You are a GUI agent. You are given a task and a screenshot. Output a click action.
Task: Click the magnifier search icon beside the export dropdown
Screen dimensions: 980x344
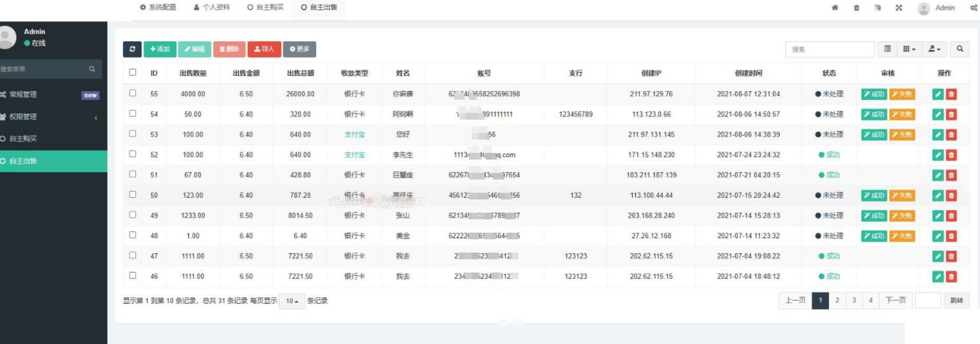tap(960, 49)
